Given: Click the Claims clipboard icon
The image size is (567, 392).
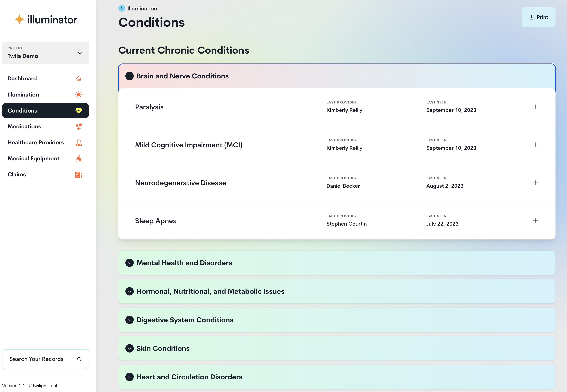Looking at the screenshot, I should 79,175.
